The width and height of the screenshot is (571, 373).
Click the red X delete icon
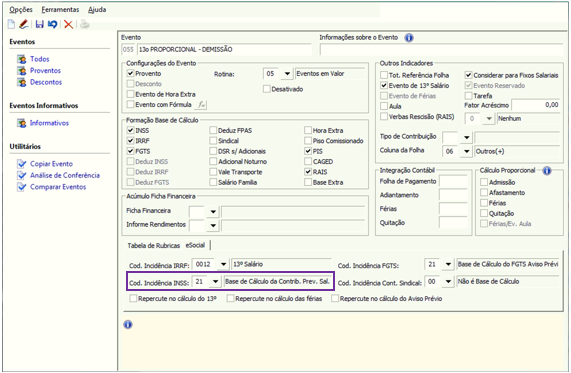(x=68, y=24)
